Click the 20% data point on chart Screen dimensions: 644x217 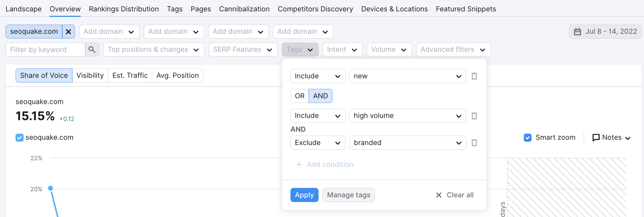(x=51, y=188)
